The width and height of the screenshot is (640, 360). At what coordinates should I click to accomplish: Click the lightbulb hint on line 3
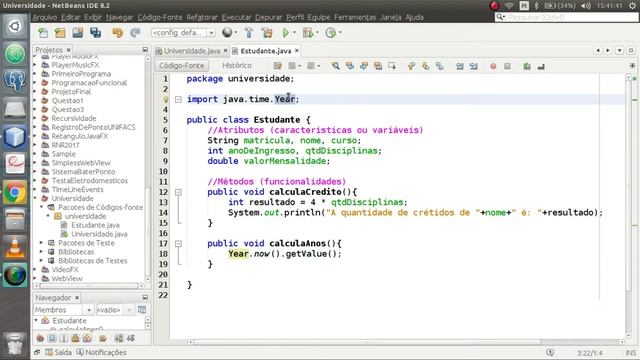coord(165,99)
